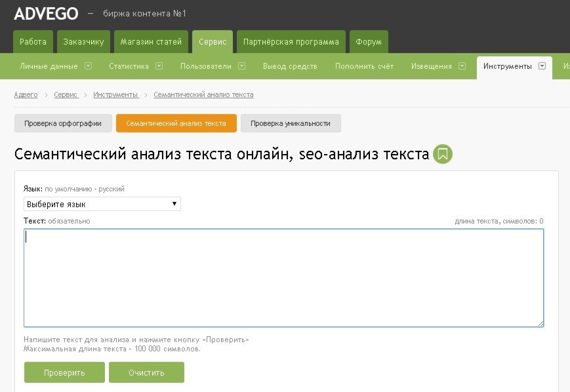Open the Магазин статей tab

pyautogui.click(x=151, y=42)
